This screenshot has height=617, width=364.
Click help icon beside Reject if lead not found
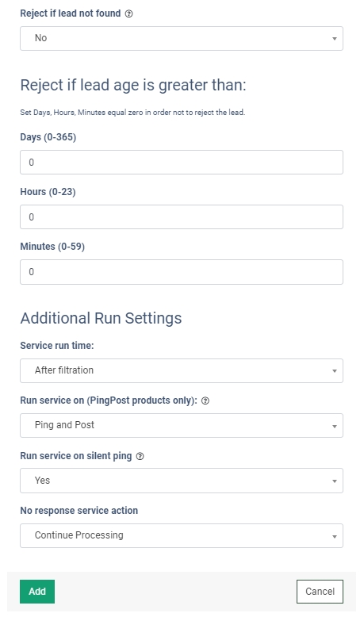128,13
